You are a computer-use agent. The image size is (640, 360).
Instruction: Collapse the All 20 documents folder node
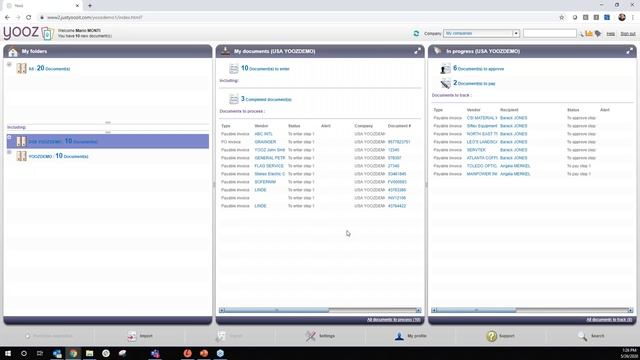click(9, 64)
